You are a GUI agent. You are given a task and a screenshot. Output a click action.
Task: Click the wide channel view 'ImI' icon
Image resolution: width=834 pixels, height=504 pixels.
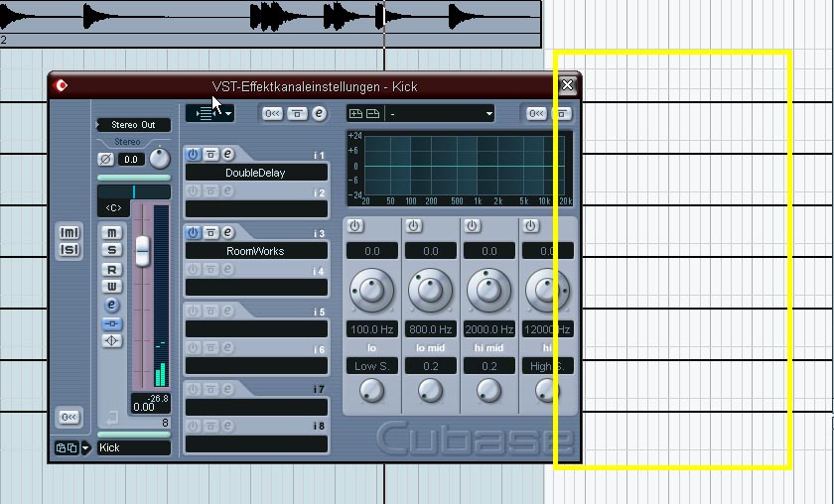[x=69, y=232]
